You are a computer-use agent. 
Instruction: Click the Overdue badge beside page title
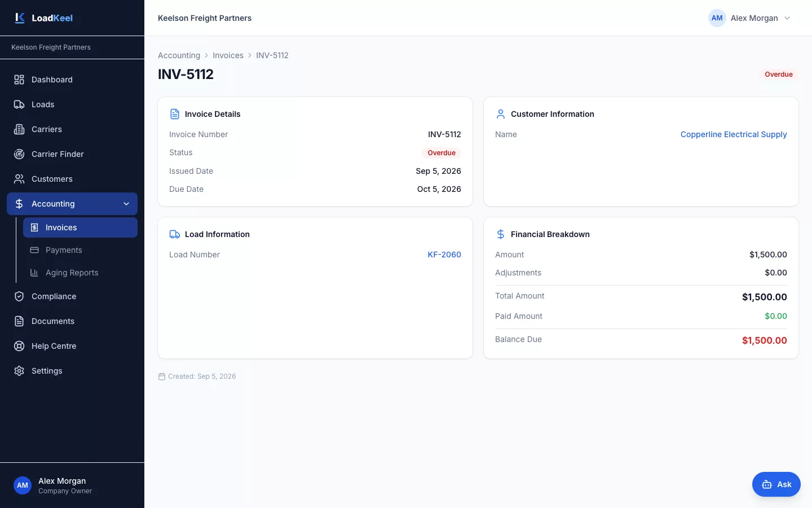tap(779, 75)
